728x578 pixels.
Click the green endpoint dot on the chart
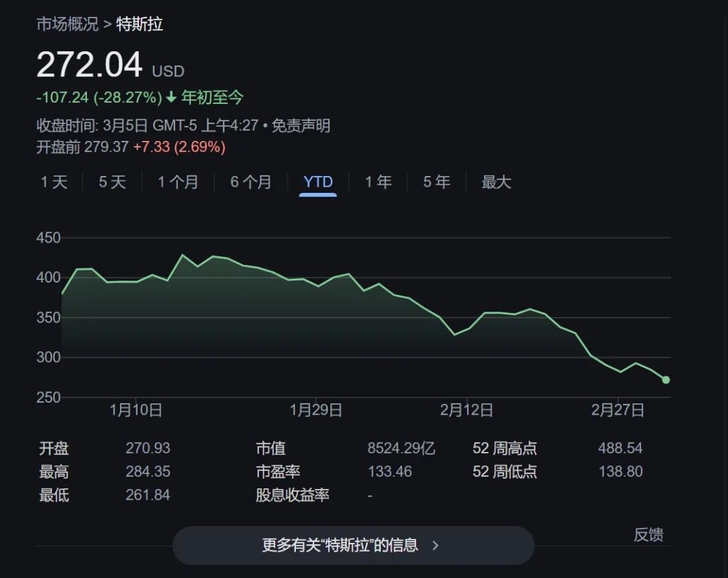(x=666, y=380)
